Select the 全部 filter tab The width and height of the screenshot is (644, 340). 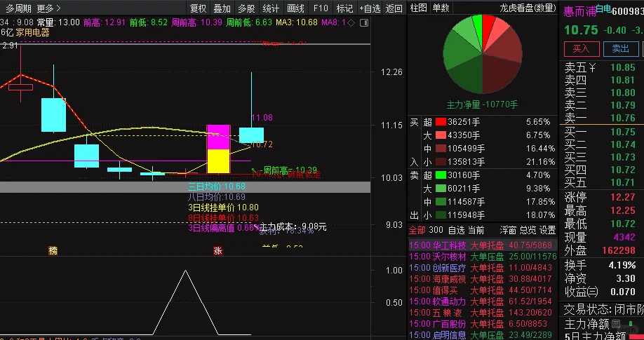417,230
